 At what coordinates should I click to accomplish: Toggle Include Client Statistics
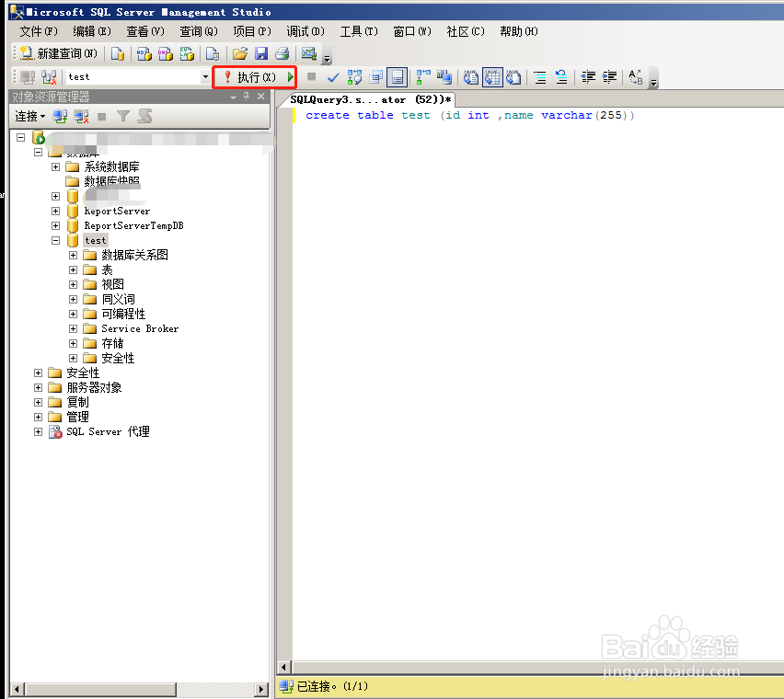pos(444,77)
